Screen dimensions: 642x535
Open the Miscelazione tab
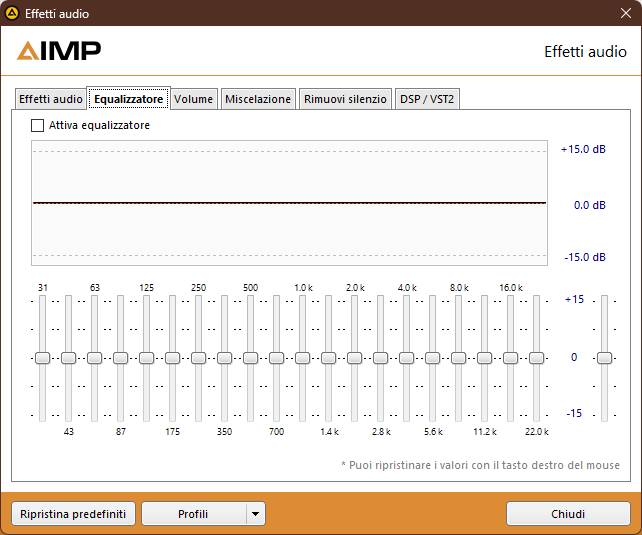[258, 99]
